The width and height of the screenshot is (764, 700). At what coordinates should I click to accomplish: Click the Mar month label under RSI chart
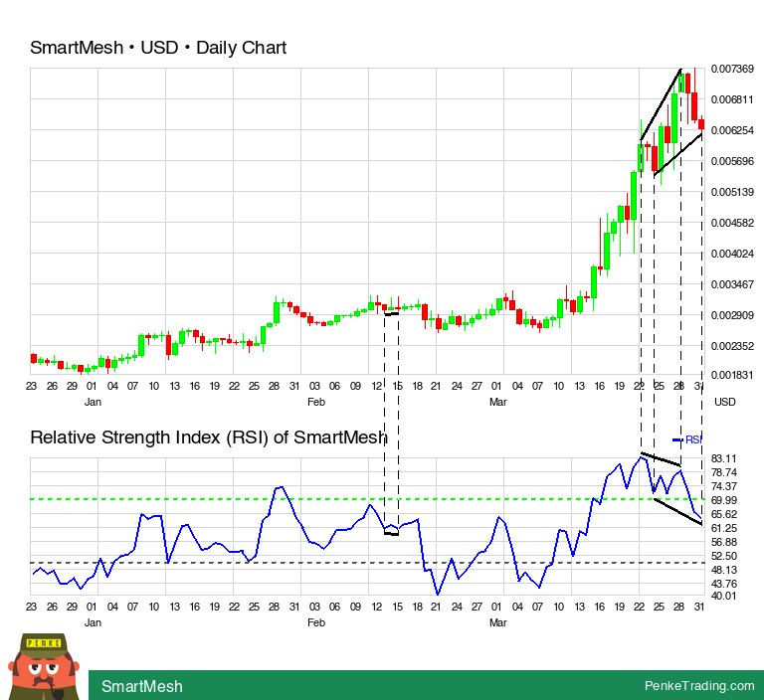coord(498,622)
